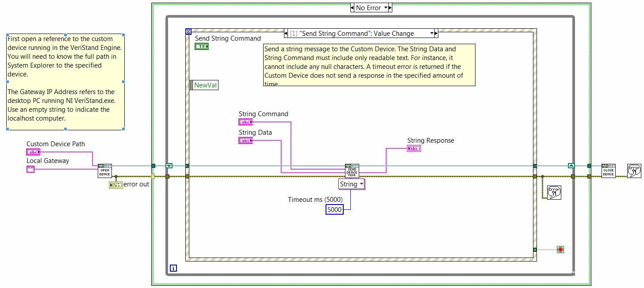The width and height of the screenshot is (644, 288).
Task: Go to previous case left of No Error
Action: 352,8
